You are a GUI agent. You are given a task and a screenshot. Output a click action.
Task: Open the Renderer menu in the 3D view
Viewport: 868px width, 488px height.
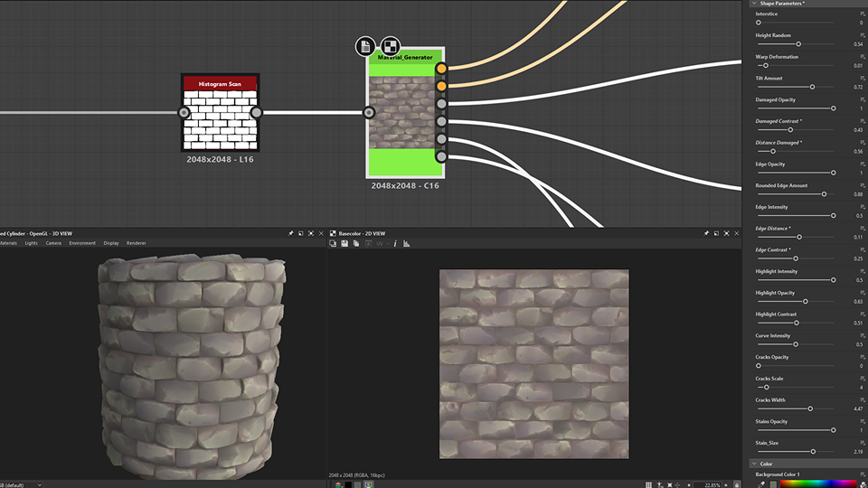point(137,243)
